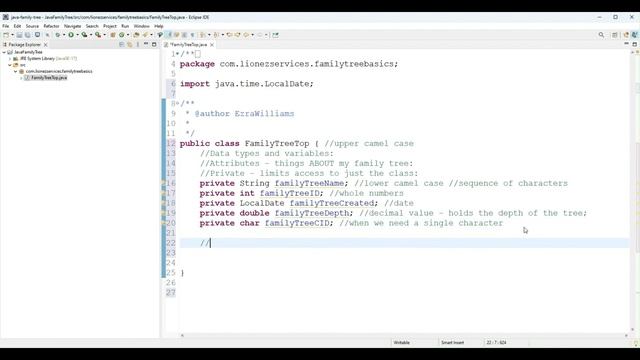Switch to the Java perspective icon
The image size is (640, 360).
tap(634, 35)
